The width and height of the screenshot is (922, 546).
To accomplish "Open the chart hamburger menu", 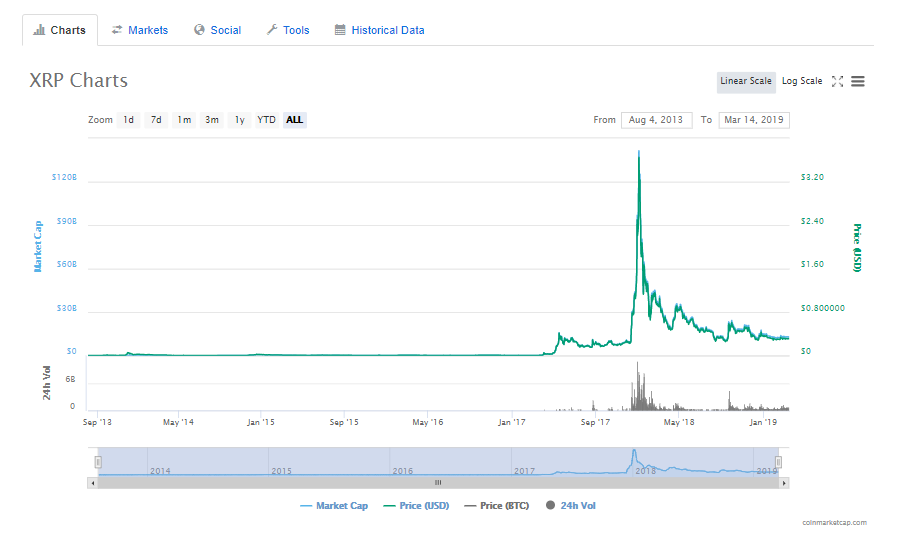I will tap(858, 82).
